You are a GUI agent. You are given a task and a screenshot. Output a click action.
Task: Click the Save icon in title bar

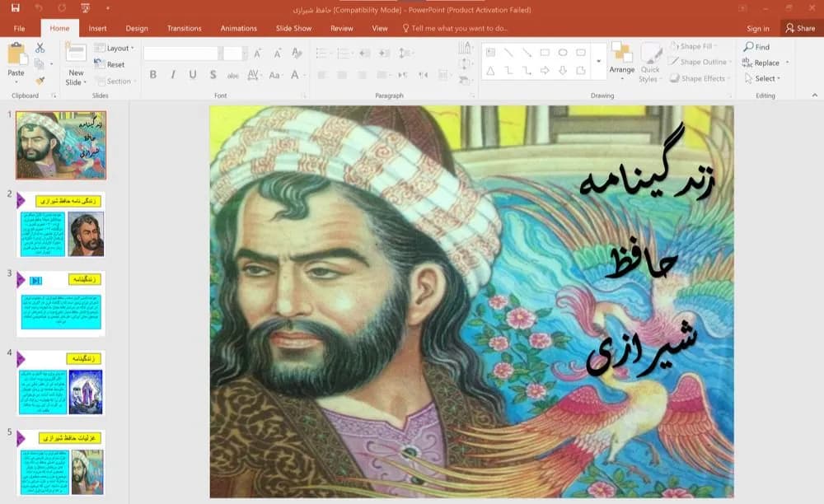point(15,8)
